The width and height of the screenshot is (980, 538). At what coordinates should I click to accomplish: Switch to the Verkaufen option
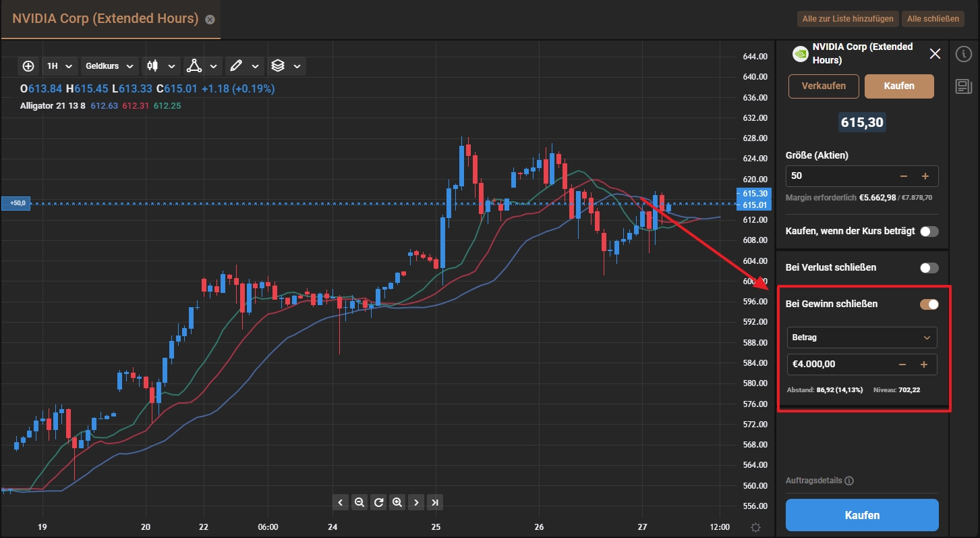click(x=824, y=86)
